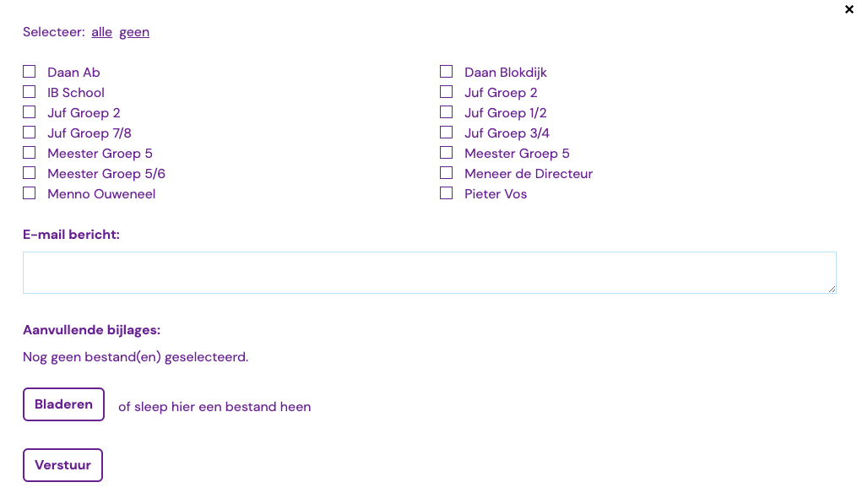The image size is (857, 504).
Task: Click the 'alle' link to select everyone
Action: (x=101, y=32)
